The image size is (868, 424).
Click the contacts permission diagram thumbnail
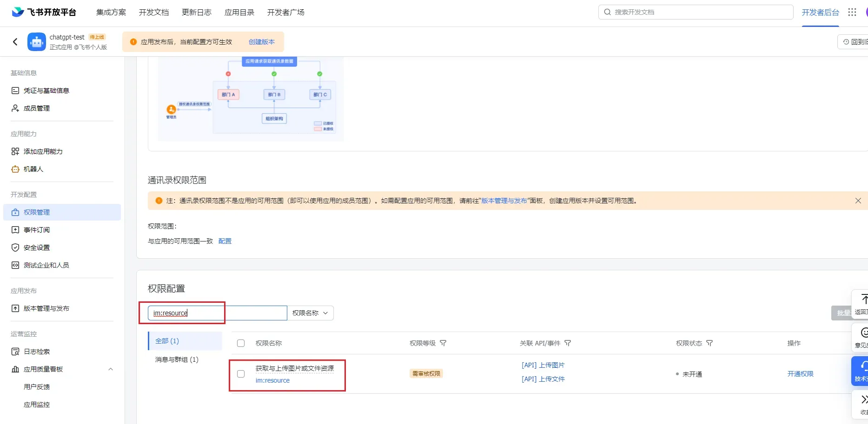click(x=251, y=99)
